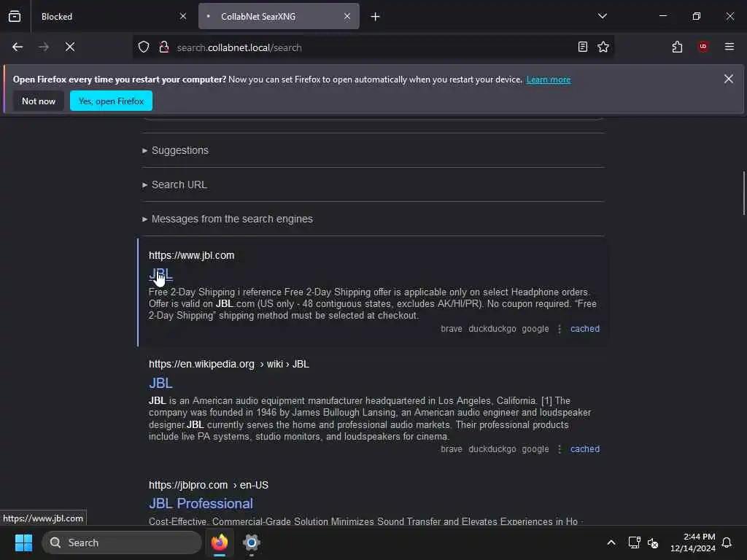Open uBlock Origin extension icon
Viewport: 747px width, 560px height.
pyautogui.click(x=703, y=47)
